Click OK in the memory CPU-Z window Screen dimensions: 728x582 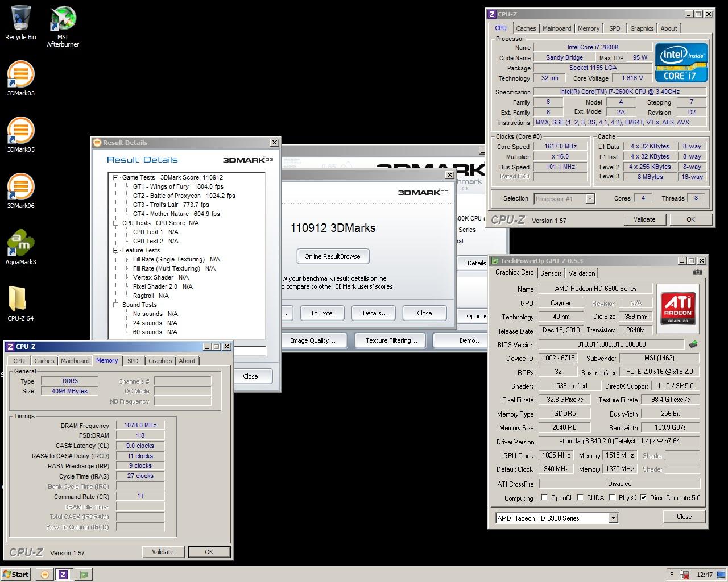click(209, 552)
